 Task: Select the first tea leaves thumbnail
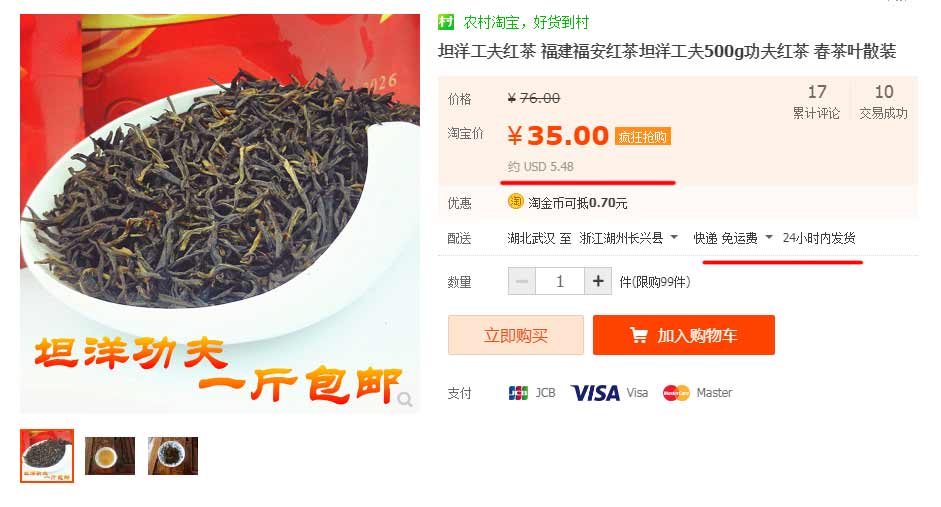[47, 455]
